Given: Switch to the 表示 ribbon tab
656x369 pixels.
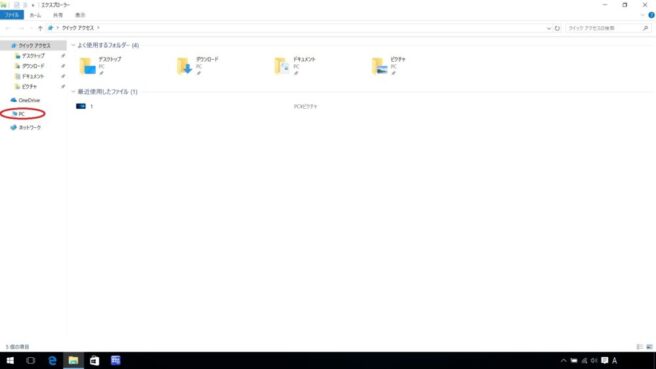Looking at the screenshot, I should 80,15.
